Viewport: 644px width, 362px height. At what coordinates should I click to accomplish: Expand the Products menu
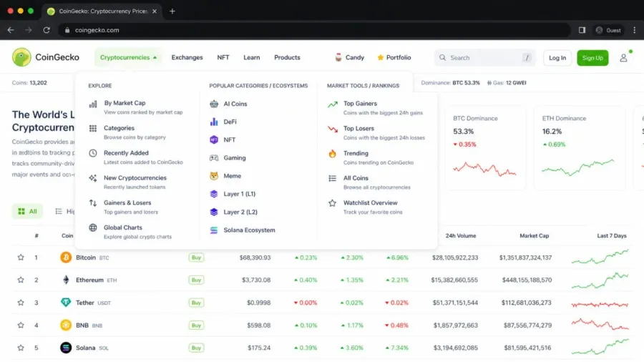[287, 57]
